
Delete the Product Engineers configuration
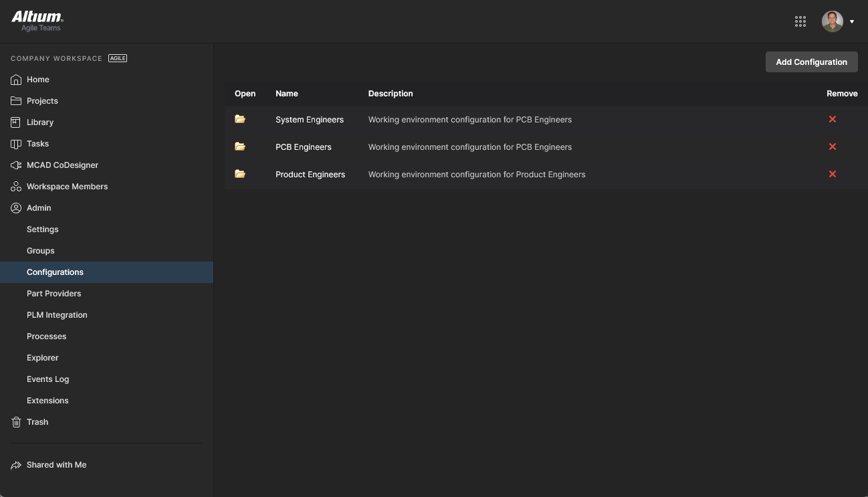click(832, 174)
